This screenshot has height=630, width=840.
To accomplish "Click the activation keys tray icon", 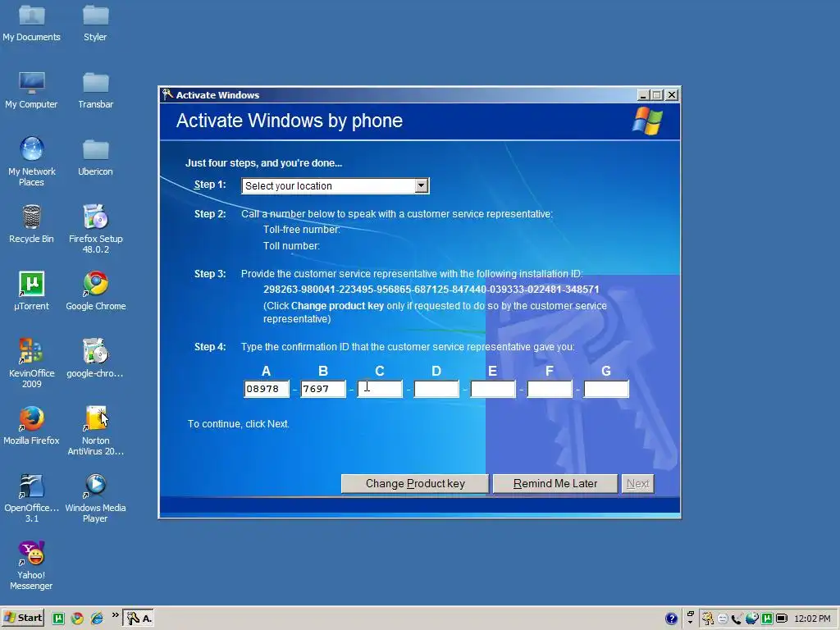I will click(x=708, y=619).
